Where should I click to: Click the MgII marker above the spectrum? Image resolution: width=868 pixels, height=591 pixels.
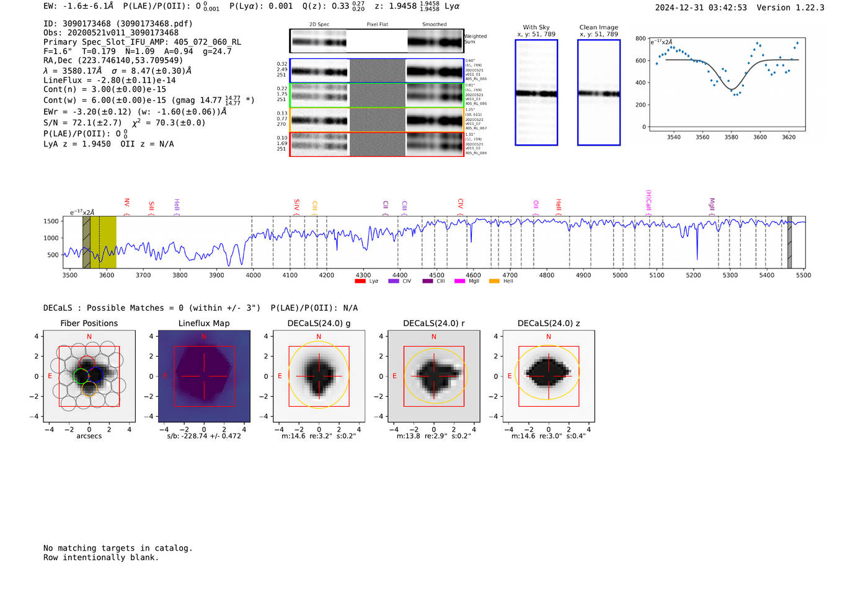712,204
